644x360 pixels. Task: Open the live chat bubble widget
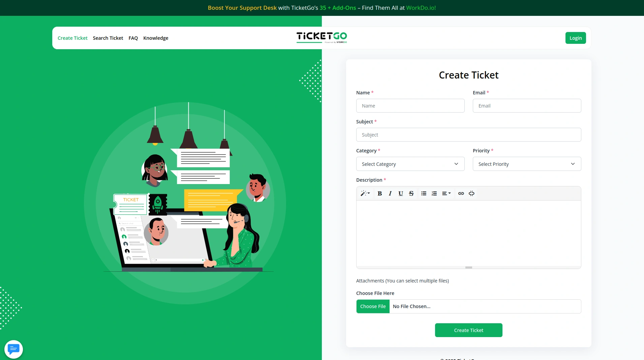pyautogui.click(x=13, y=349)
